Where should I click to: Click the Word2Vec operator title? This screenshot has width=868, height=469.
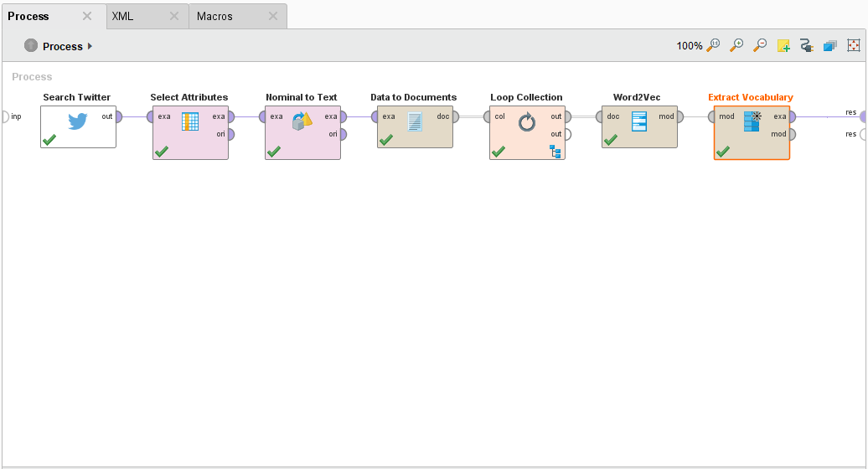pos(637,97)
